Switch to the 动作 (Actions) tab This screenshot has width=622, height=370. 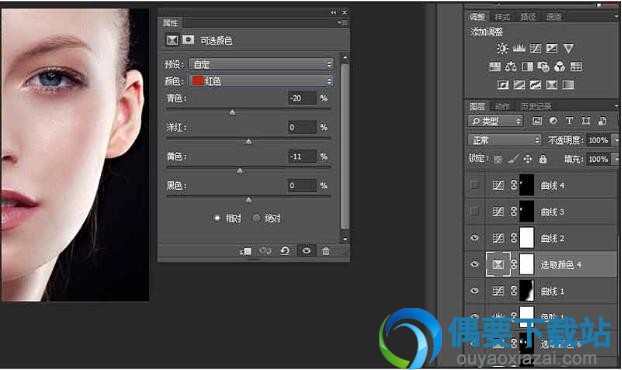(502, 106)
